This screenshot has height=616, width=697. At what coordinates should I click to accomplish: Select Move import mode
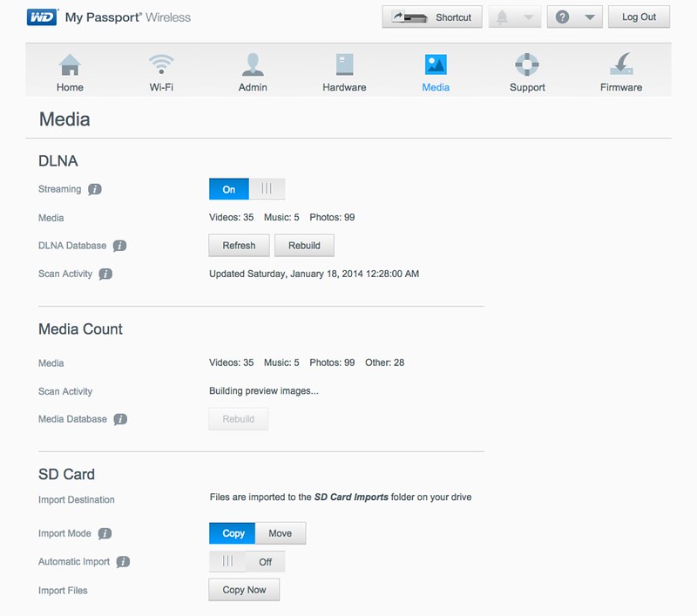click(x=280, y=533)
